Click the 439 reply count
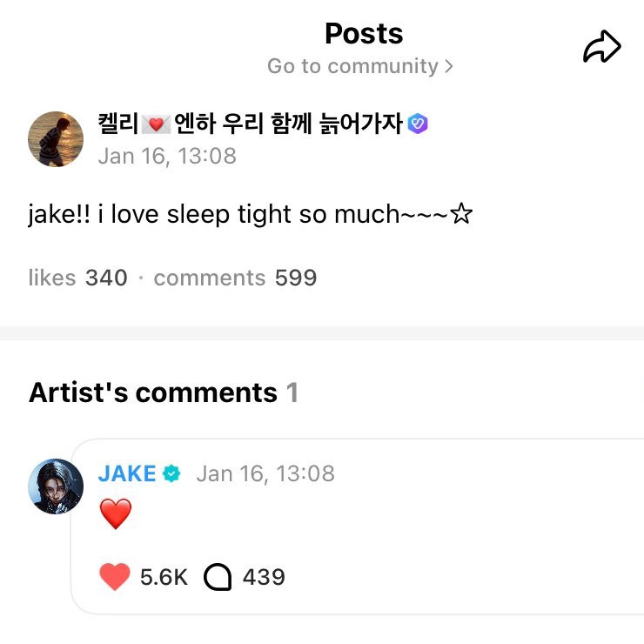 point(264,577)
